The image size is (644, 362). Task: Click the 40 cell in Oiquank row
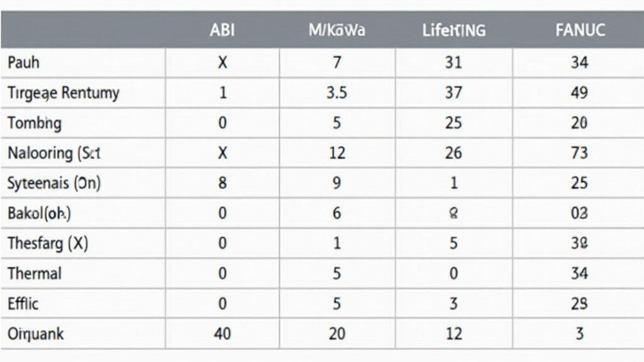(x=222, y=334)
